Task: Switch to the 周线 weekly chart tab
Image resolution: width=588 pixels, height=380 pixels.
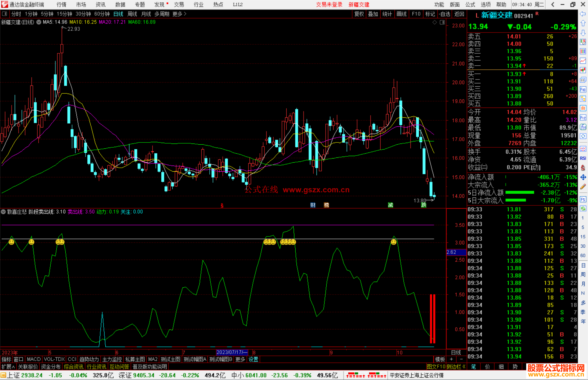Action: point(132,14)
